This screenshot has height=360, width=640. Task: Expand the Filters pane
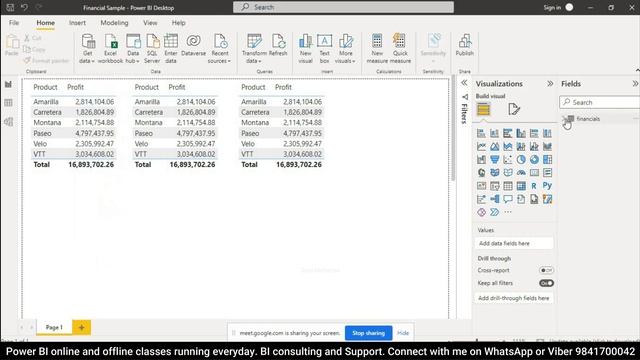(x=464, y=83)
